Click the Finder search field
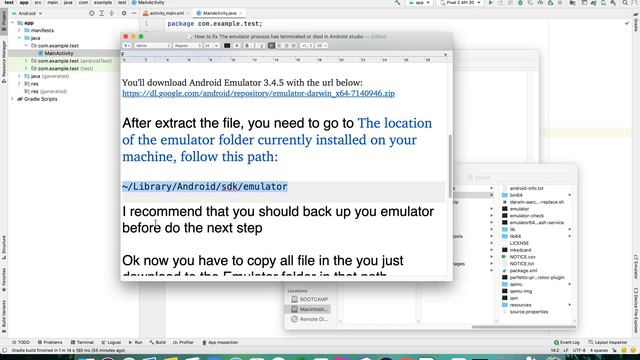Viewport: 640px width, 360px height. (520, 178)
